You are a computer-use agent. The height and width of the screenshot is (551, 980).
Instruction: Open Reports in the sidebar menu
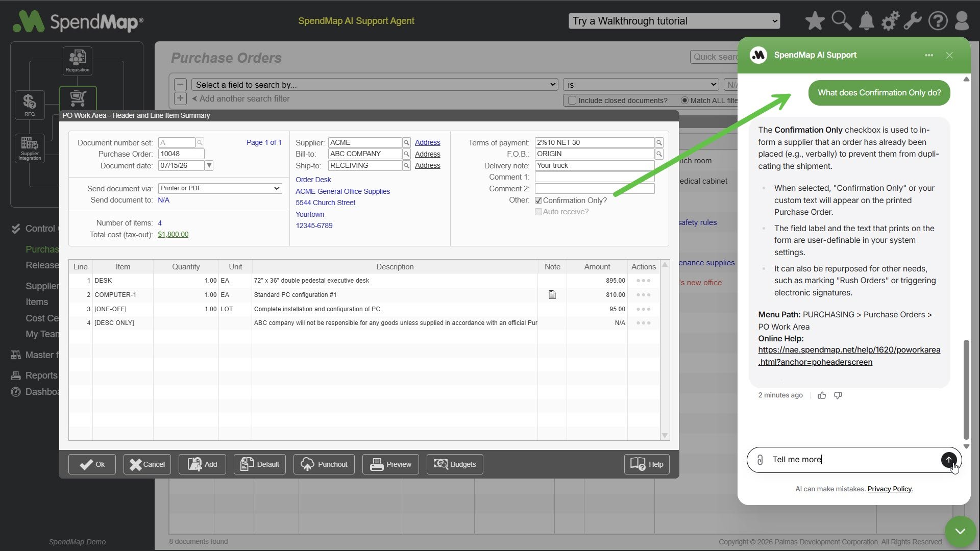[x=41, y=375]
